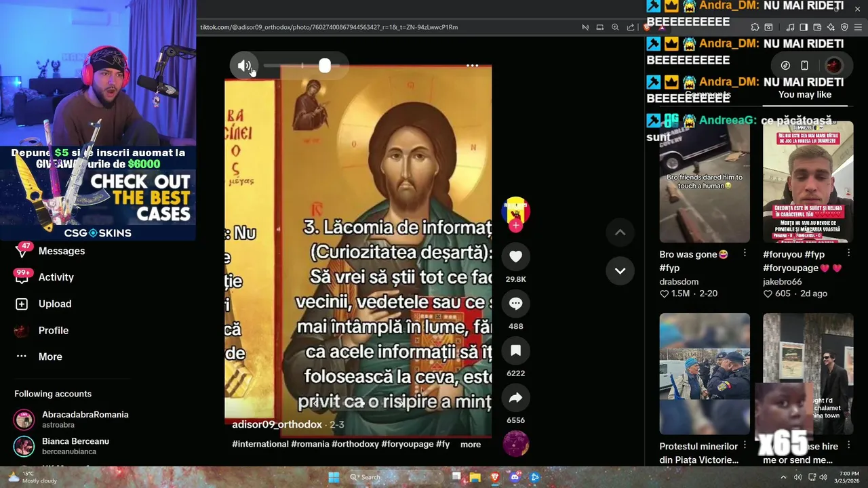
Task: Switch to the Comments tab
Action: tap(707, 94)
